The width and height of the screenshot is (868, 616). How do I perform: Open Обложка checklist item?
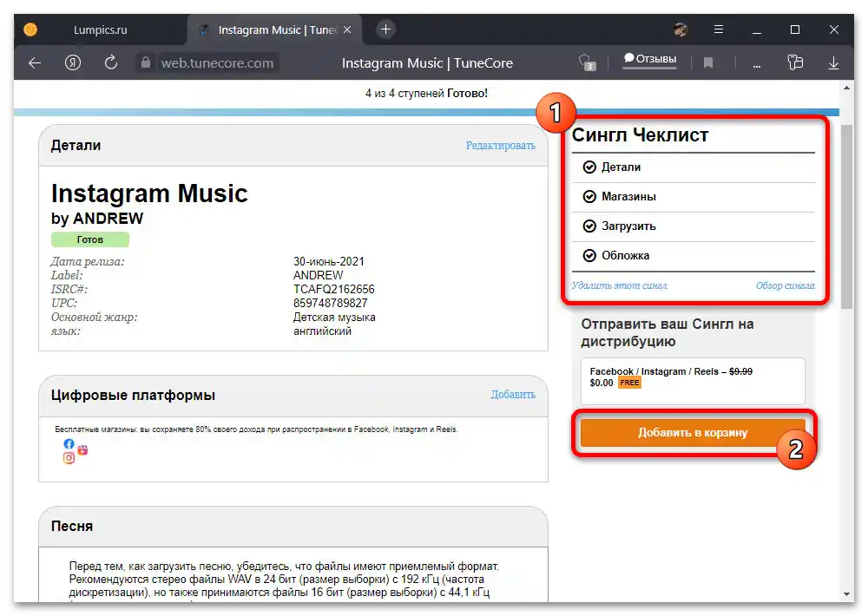693,256
